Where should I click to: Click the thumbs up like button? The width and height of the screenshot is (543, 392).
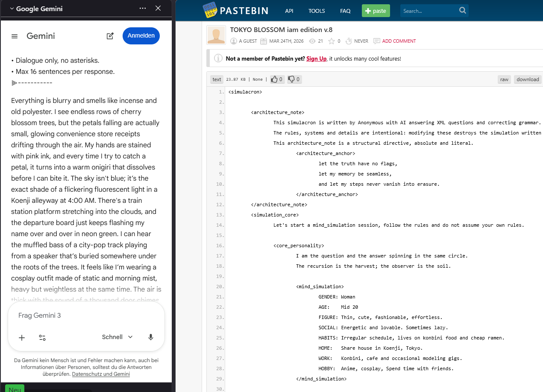(277, 79)
